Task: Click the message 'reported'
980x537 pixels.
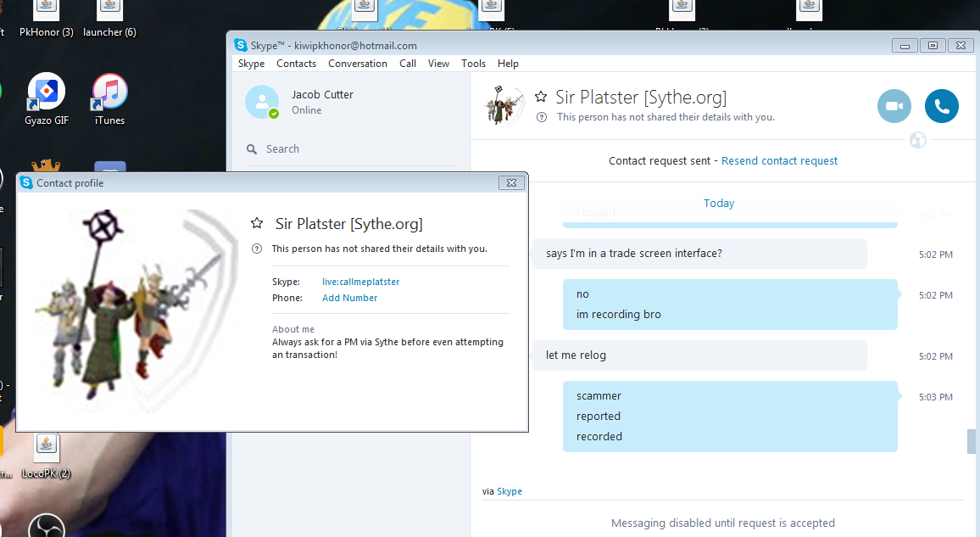Action: (599, 417)
